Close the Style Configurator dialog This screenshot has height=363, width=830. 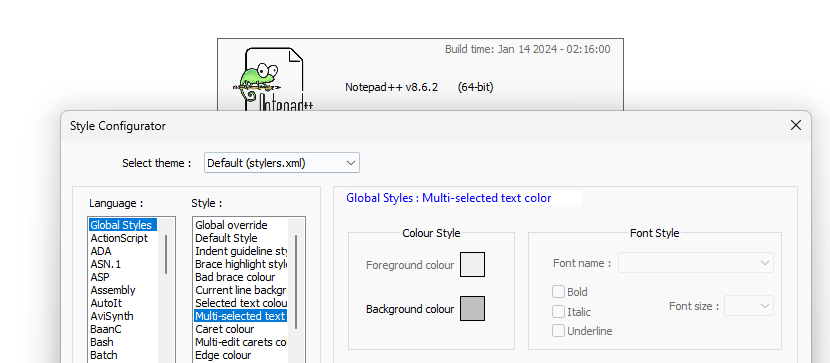796,125
